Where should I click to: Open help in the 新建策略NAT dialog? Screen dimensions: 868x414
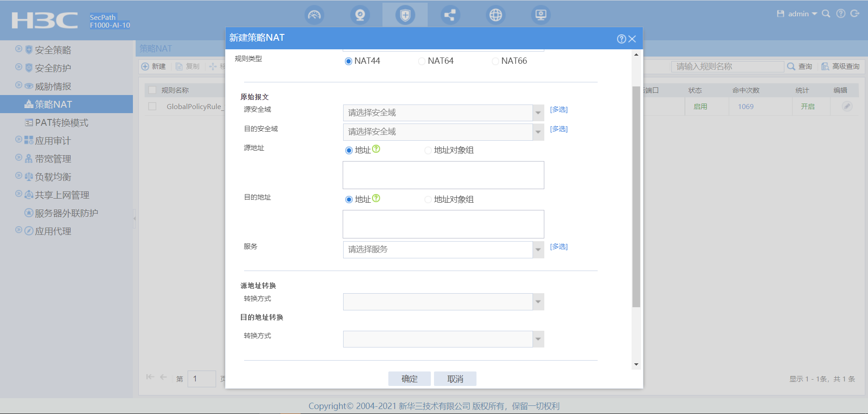622,39
